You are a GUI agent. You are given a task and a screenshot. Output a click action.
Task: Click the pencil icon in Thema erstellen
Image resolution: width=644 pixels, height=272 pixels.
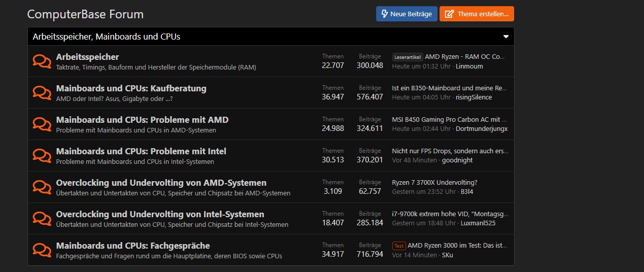[449, 14]
